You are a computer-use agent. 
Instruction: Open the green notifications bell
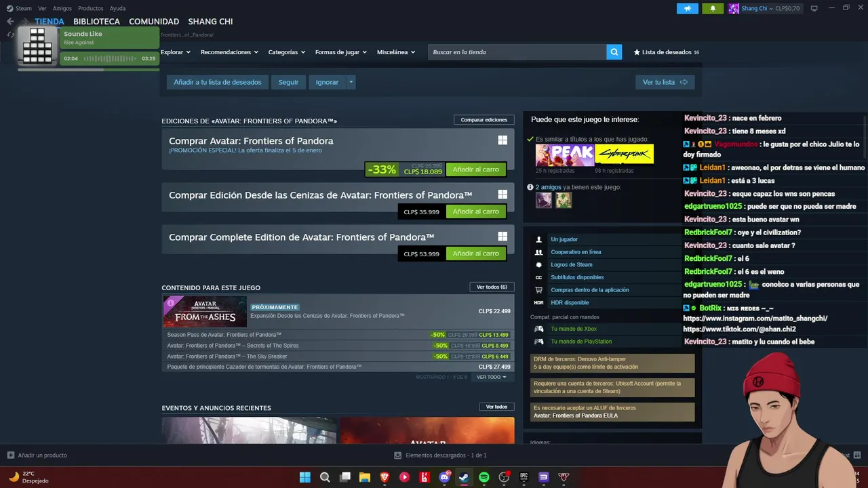tap(713, 8)
